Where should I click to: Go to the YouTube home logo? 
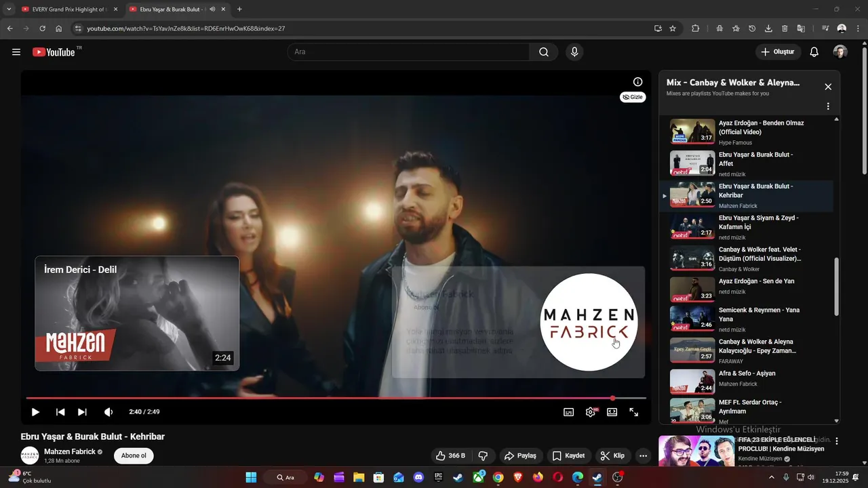(54, 52)
